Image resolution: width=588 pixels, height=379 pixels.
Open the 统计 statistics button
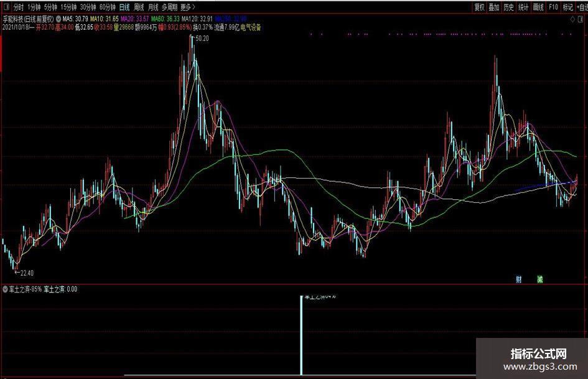(x=523, y=7)
